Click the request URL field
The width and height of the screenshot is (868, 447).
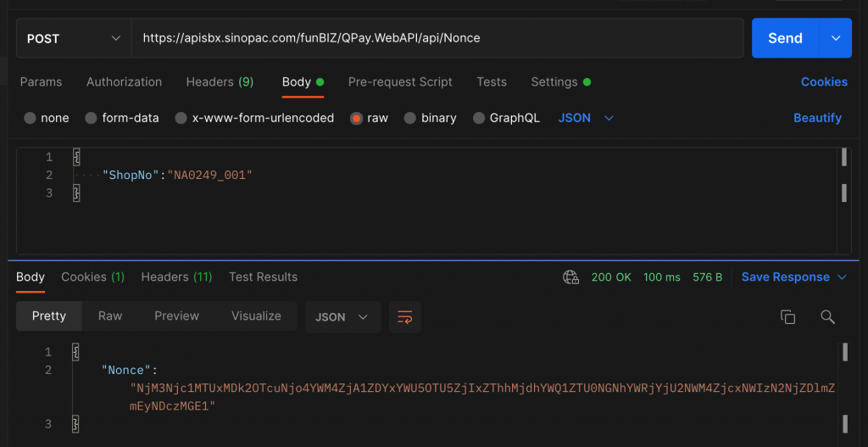[x=437, y=38]
